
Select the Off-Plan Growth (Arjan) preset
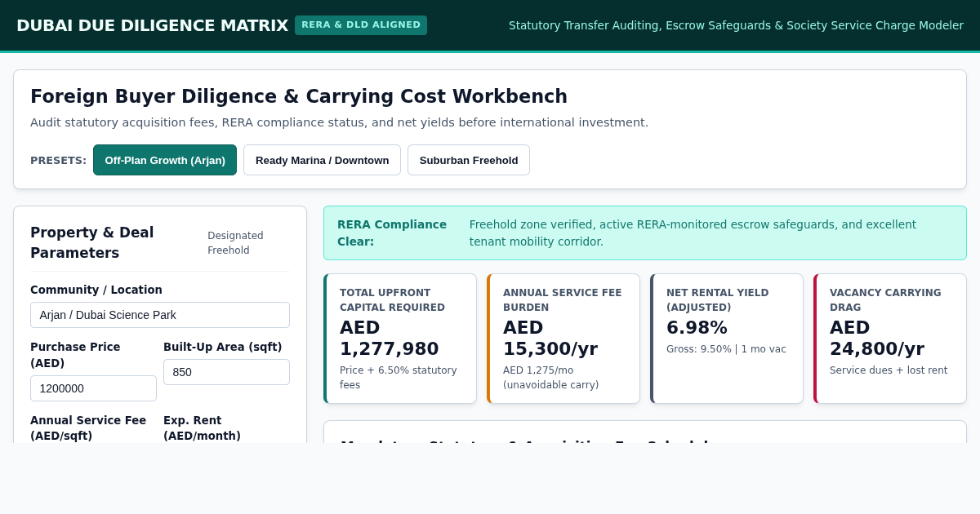pyautogui.click(x=165, y=160)
